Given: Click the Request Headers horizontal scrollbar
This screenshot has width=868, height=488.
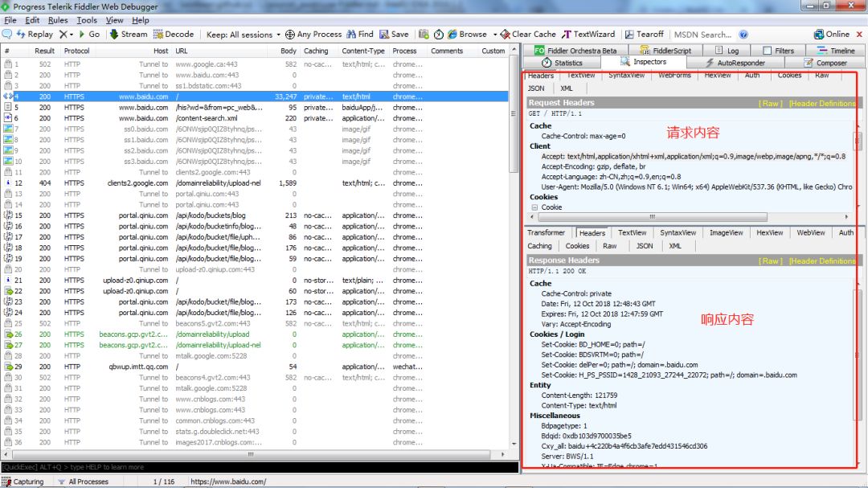Looking at the screenshot, I should (690, 216).
